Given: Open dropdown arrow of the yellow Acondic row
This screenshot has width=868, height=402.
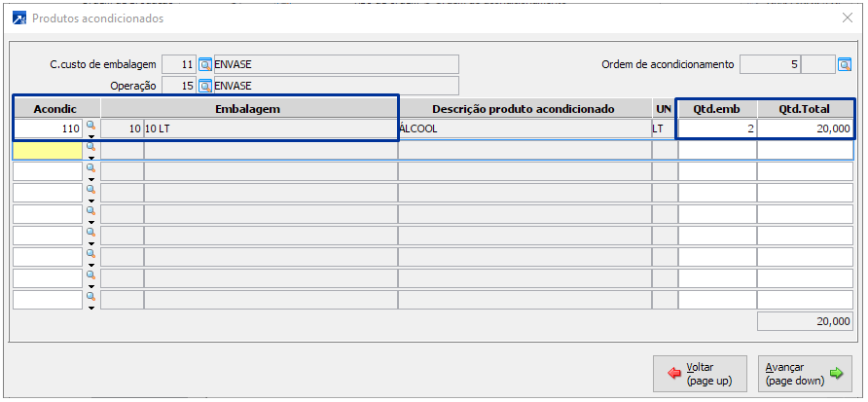Looking at the screenshot, I should click(90, 158).
